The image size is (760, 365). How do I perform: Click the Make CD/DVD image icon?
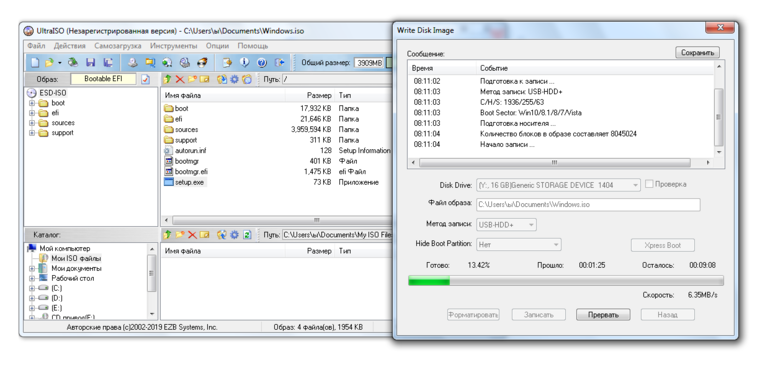pyautogui.click(x=133, y=63)
